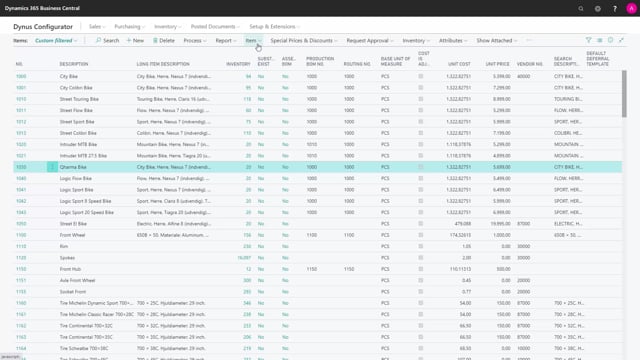
Task: Show more actions via the ellipsis
Action: click(529, 40)
